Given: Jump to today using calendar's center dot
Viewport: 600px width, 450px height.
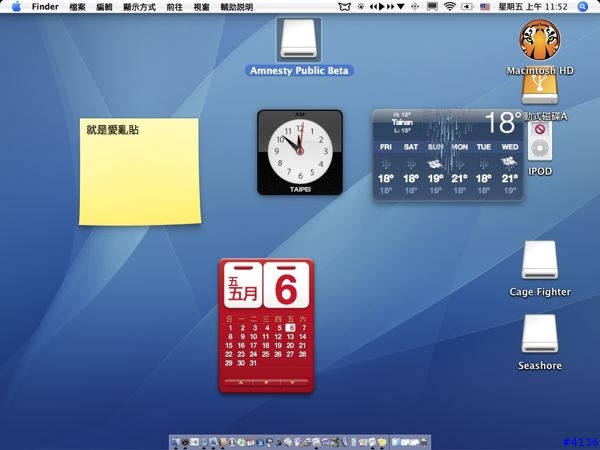Looking at the screenshot, I should [266, 382].
